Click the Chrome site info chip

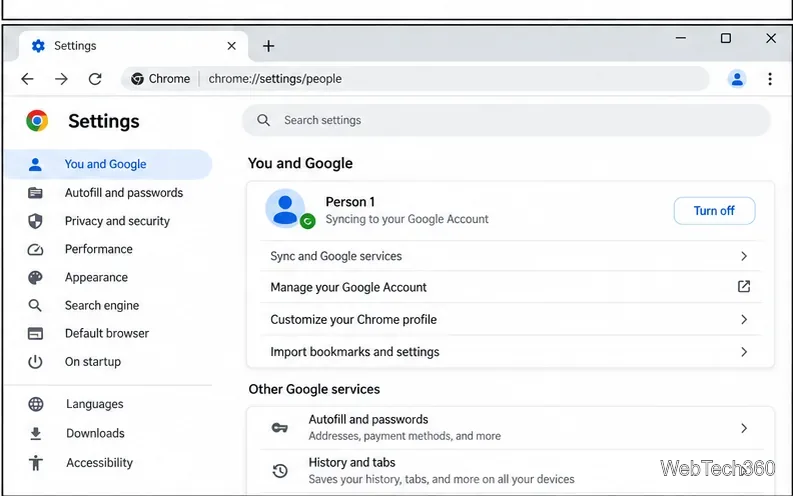pyautogui.click(x=161, y=79)
